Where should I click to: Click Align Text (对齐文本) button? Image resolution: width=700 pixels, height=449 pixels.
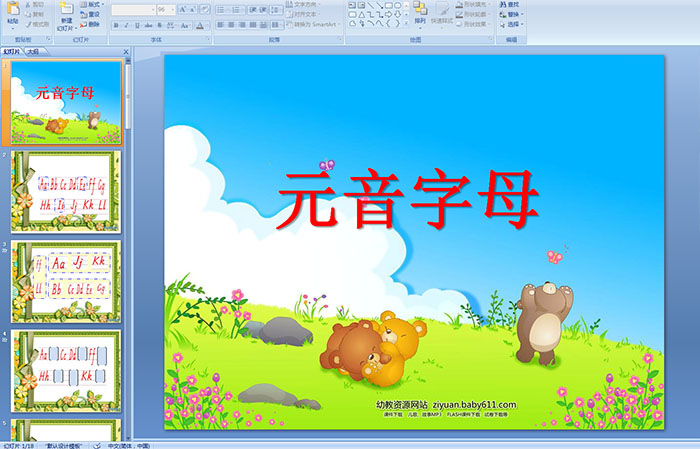pos(305,14)
